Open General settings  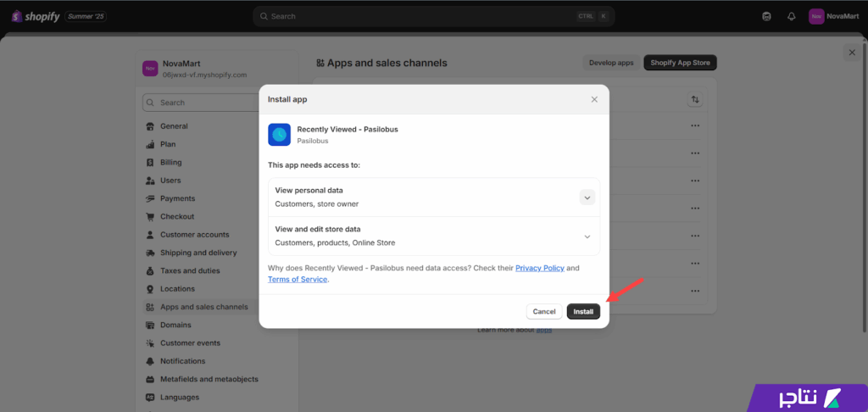point(174,126)
